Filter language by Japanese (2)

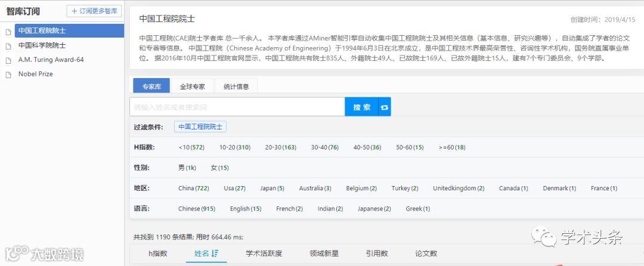[374, 209]
